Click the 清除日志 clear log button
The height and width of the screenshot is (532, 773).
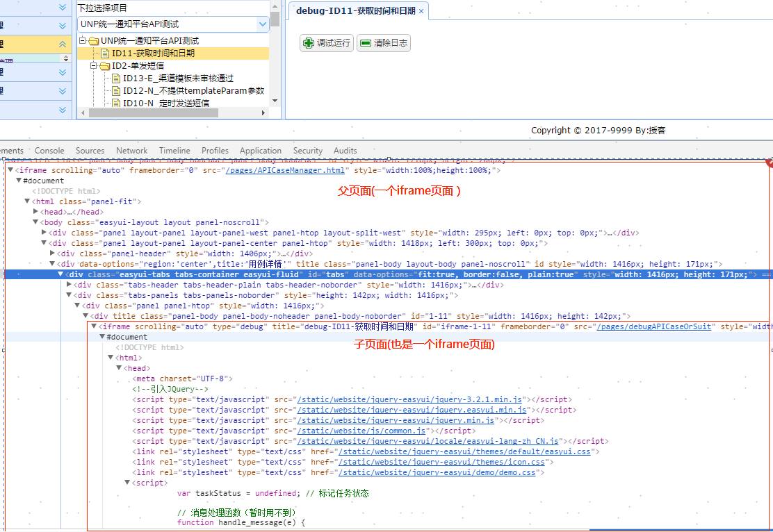tap(383, 43)
